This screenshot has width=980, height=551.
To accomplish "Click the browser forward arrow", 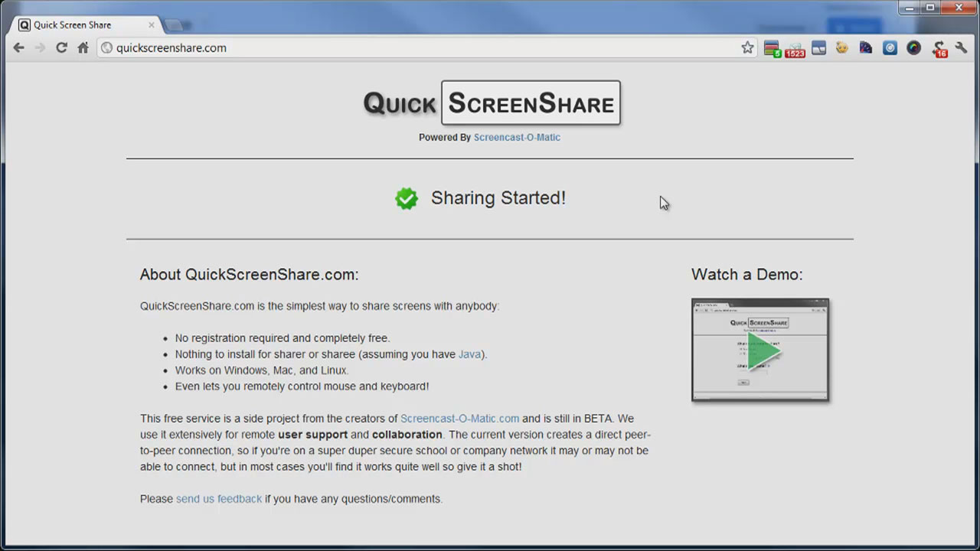I will [40, 47].
